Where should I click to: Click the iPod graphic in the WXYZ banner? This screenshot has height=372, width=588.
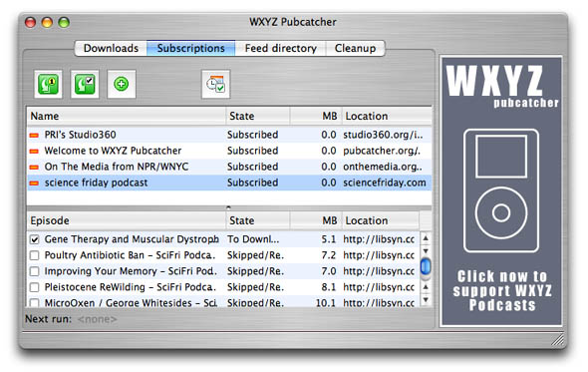[501, 190]
